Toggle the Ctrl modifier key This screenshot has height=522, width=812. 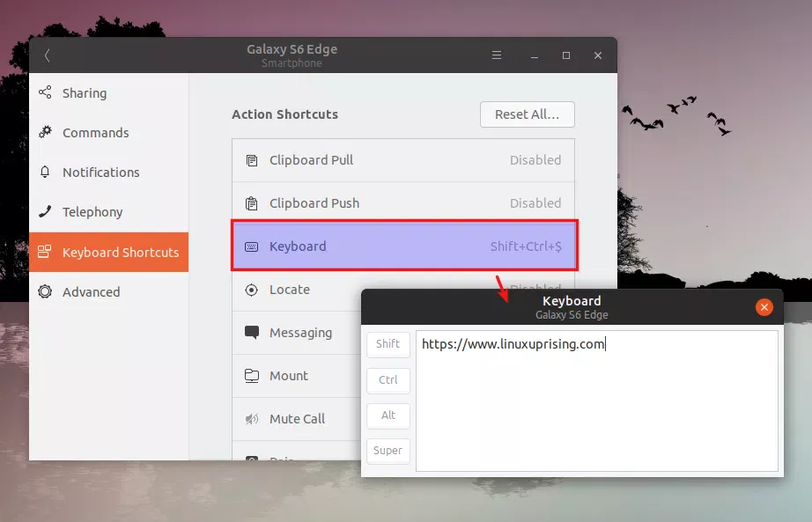click(388, 380)
